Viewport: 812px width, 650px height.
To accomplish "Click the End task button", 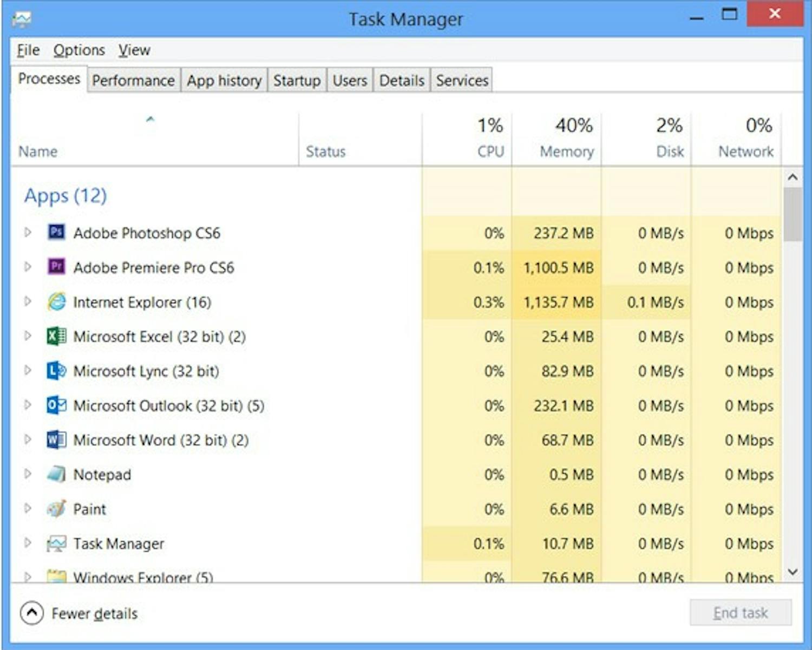I will 741,613.
